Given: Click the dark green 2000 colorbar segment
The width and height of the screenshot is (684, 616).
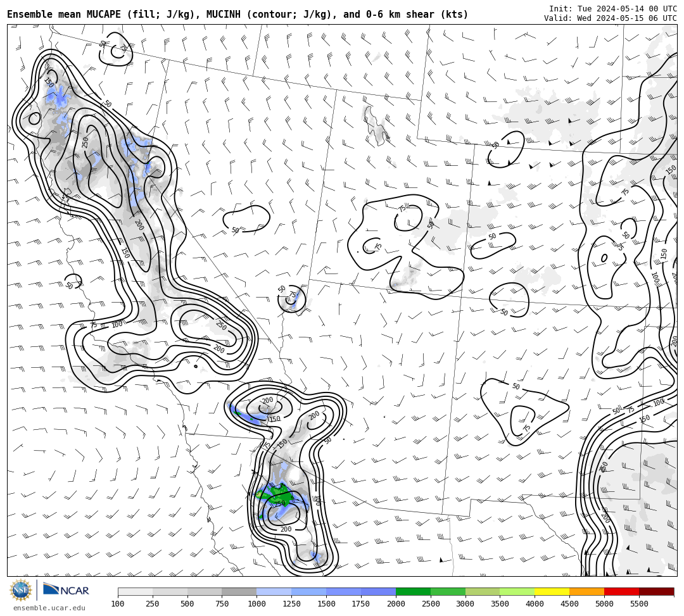Looking at the screenshot, I should [413, 591].
